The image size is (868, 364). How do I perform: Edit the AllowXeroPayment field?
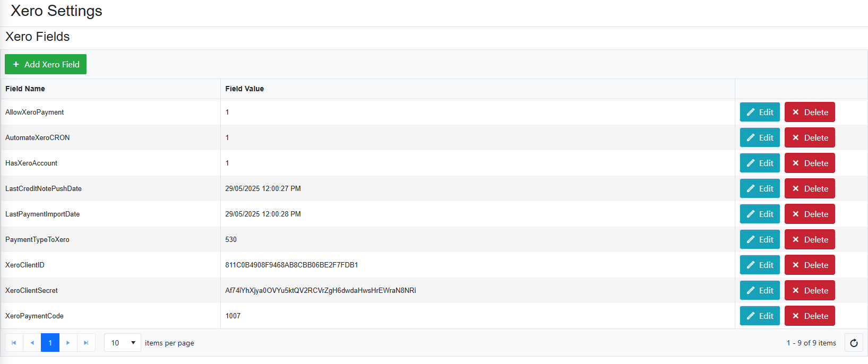760,112
